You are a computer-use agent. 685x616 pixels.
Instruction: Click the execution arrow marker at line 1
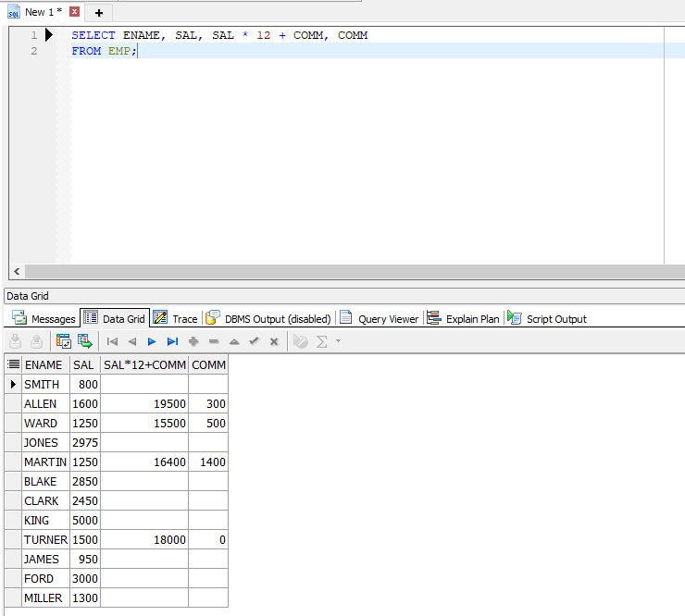tap(49, 34)
